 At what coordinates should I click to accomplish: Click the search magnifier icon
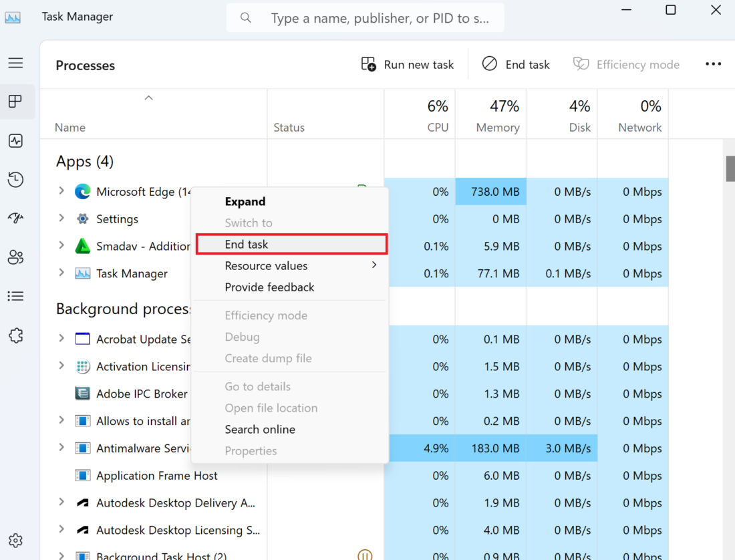(245, 17)
